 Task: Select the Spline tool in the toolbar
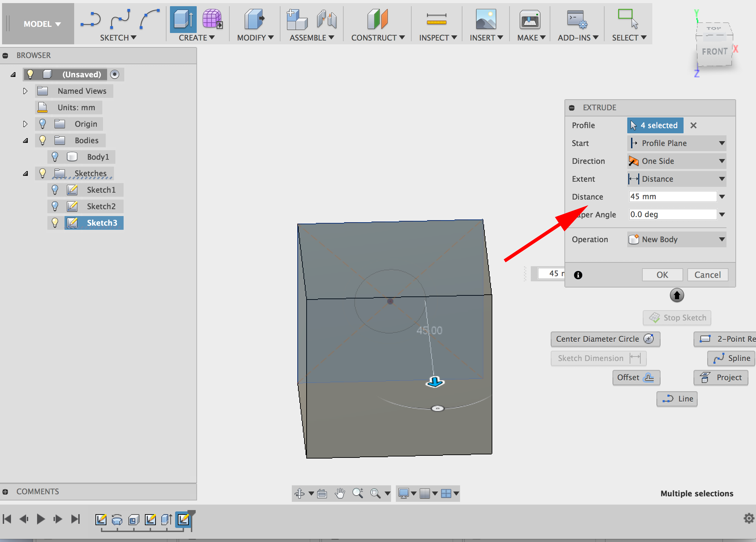[120, 19]
